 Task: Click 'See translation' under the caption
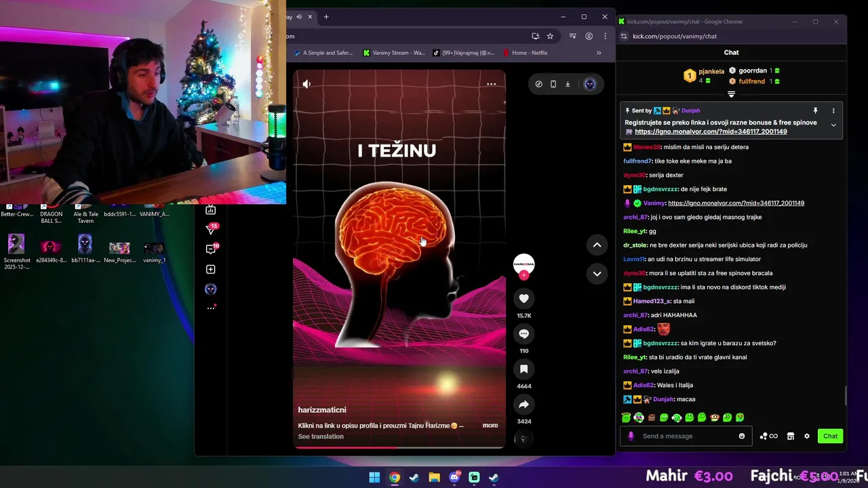click(x=321, y=436)
